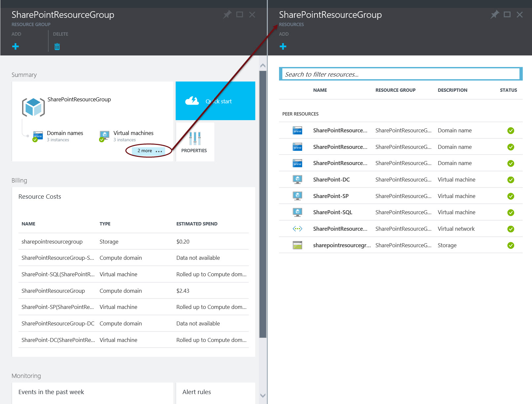Sort by NAME column in Resources list
Image resolution: width=532 pixels, height=404 pixels.
320,90
